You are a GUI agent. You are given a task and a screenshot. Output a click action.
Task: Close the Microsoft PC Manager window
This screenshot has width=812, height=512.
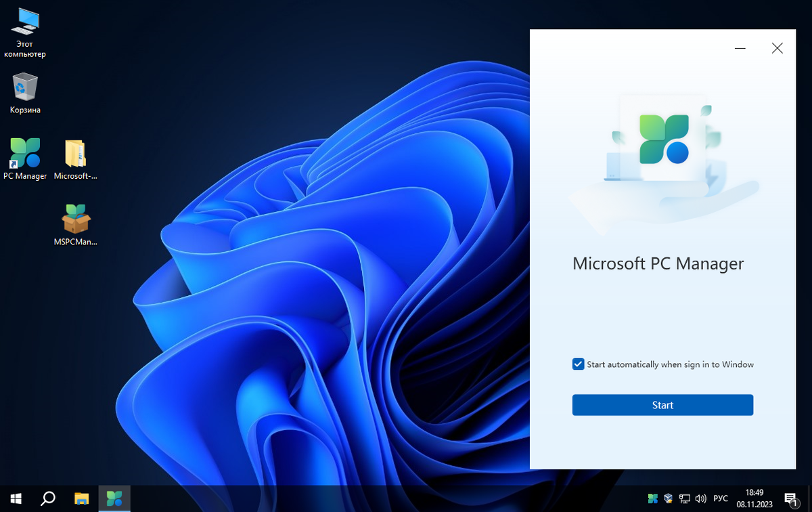777,48
